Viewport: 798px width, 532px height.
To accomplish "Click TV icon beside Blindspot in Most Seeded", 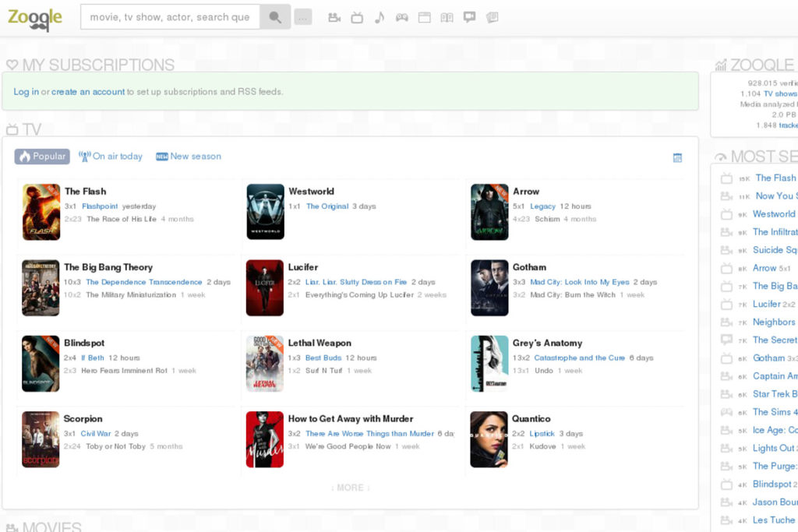I will tap(727, 484).
